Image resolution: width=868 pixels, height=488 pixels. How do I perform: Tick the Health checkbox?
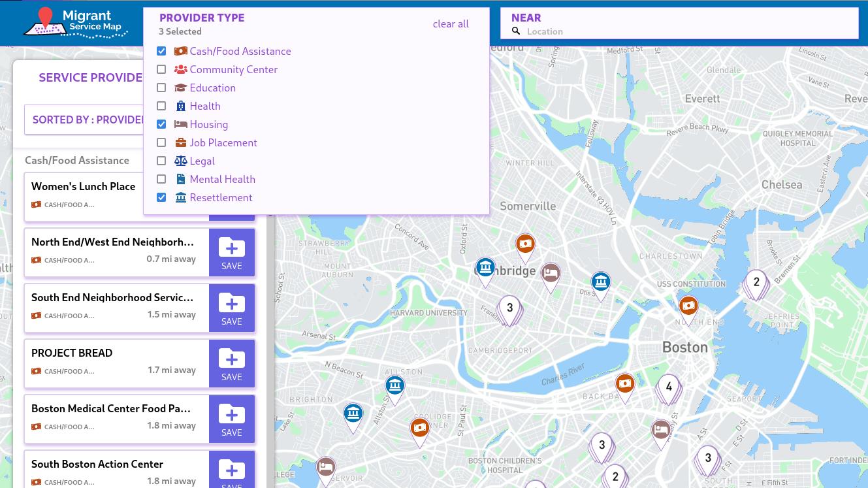click(161, 106)
